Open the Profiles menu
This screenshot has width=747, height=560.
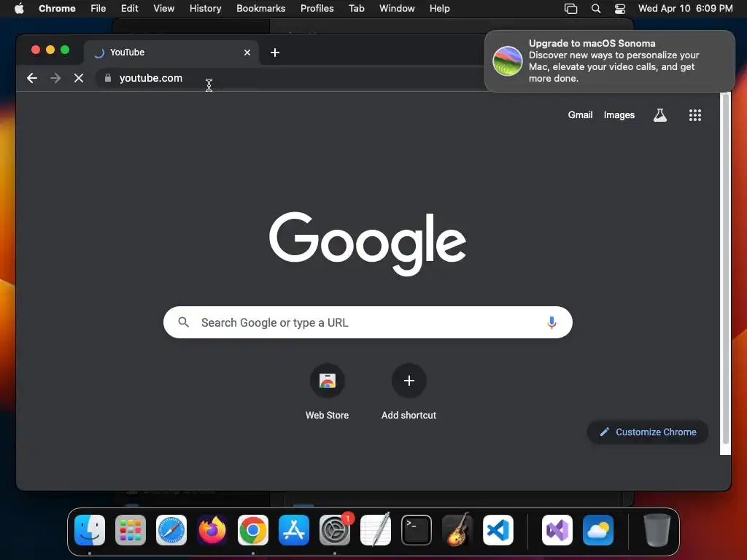click(x=317, y=8)
